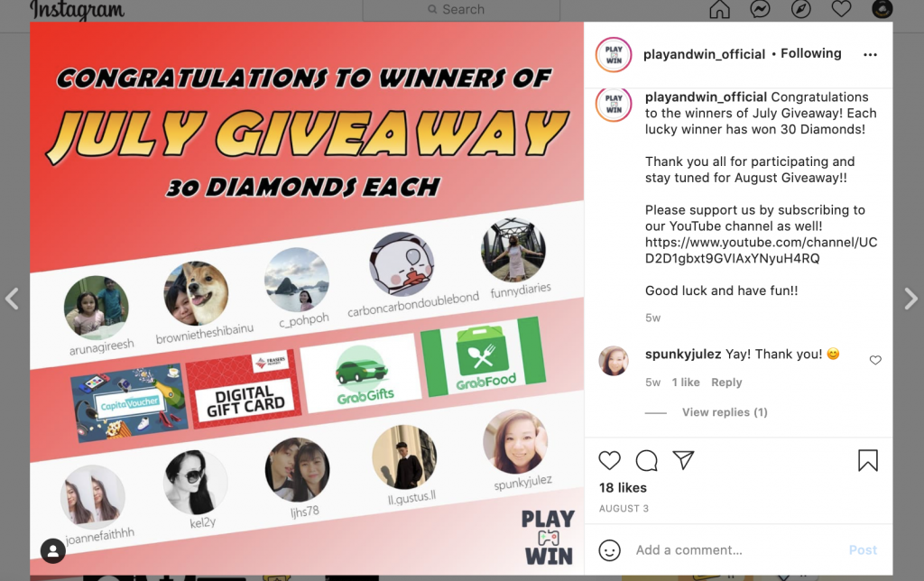Go to the previous post arrow
924x581 pixels.
(13, 298)
